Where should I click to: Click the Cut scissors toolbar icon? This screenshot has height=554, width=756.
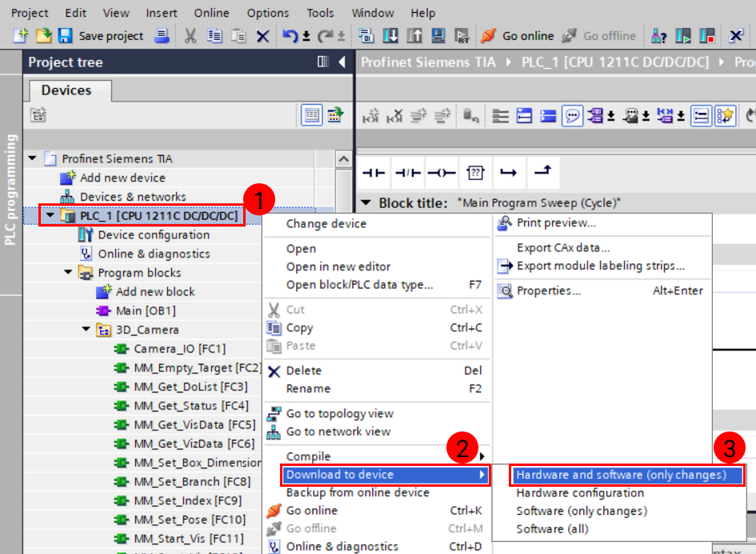tap(190, 36)
